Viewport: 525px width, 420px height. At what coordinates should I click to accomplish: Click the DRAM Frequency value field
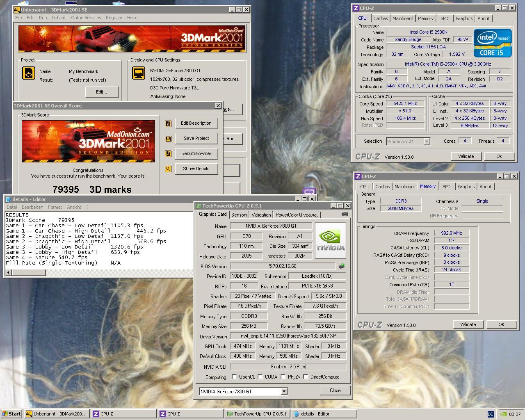click(452, 233)
